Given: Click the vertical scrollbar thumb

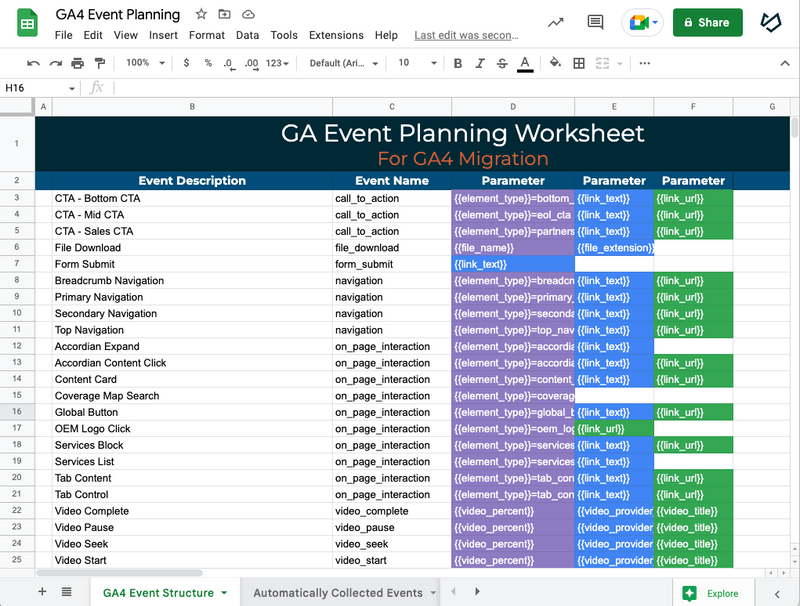Looking at the screenshot, I should click(x=795, y=127).
